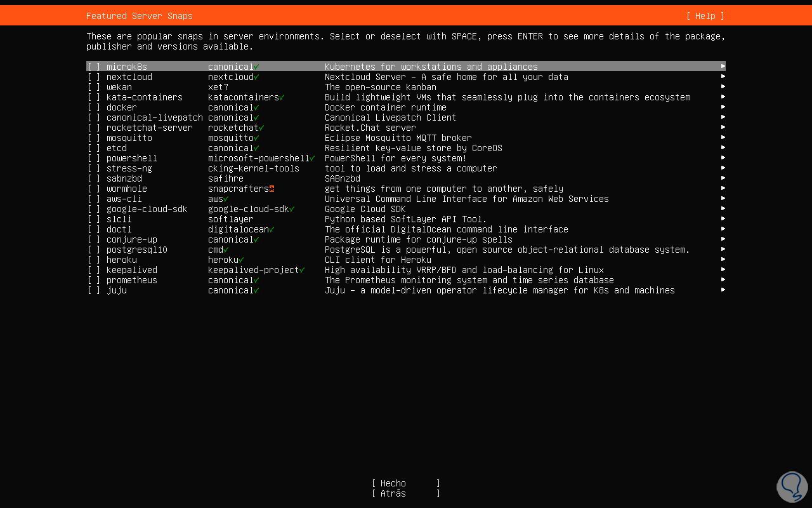This screenshot has height=508, width=812.
Task: Open details arrow for aws-cli row
Action: coord(723,198)
